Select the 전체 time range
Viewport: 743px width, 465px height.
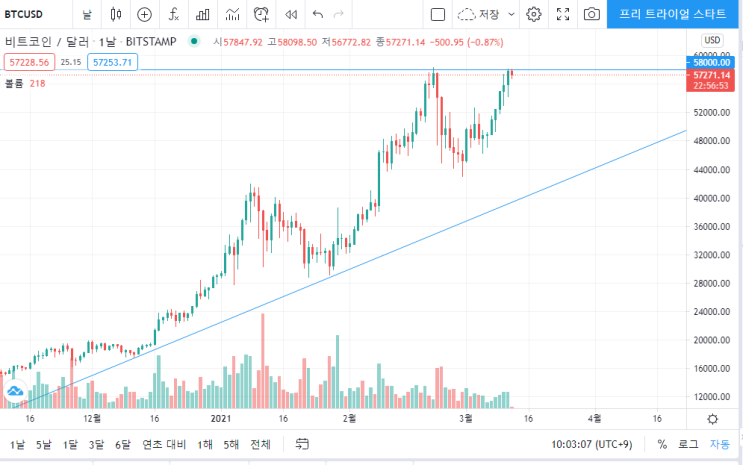click(x=260, y=445)
